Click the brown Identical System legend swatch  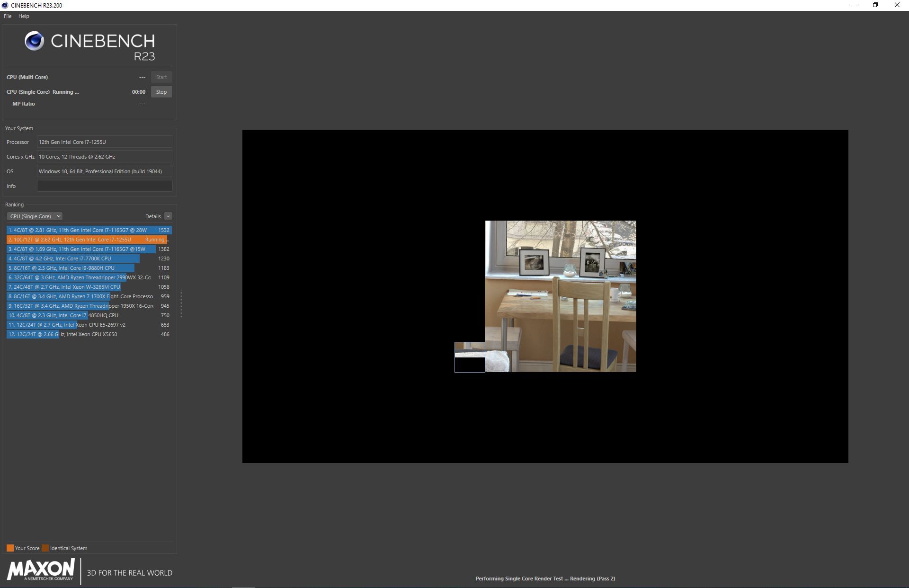click(45, 548)
